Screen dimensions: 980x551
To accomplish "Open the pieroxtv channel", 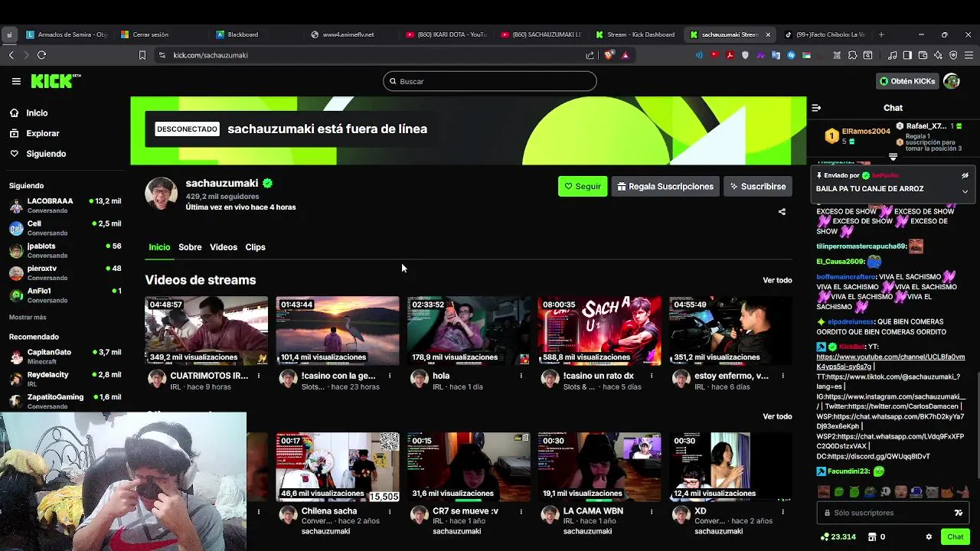I will coord(65,273).
